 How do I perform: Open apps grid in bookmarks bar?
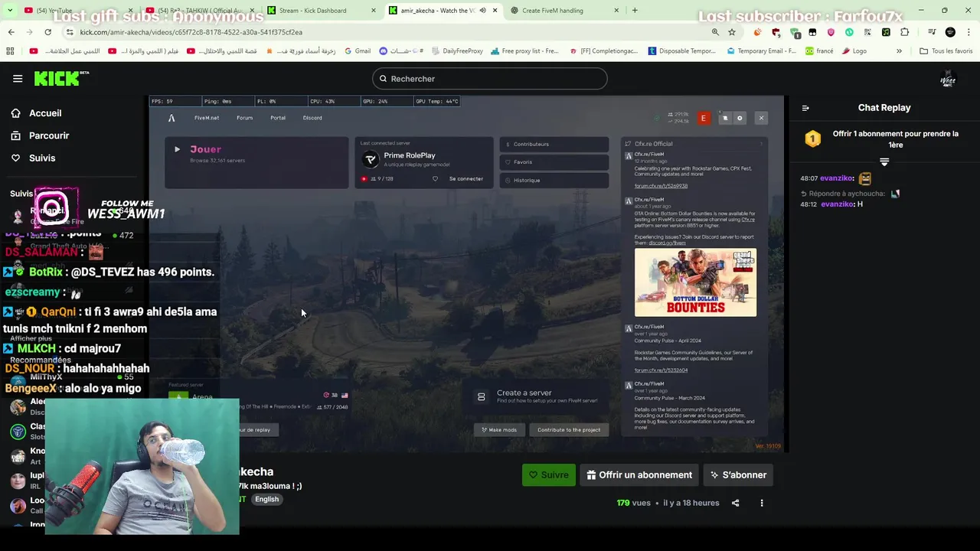(10, 51)
